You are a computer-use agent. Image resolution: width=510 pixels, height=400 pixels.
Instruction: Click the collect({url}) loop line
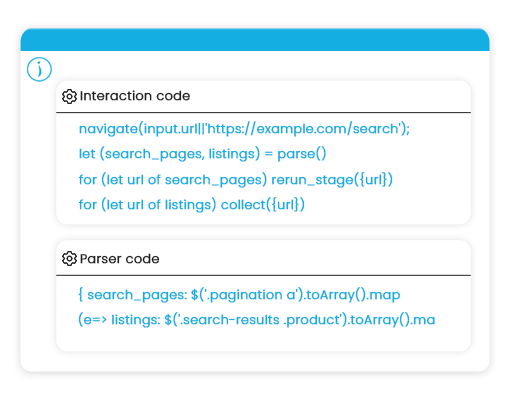click(x=192, y=205)
